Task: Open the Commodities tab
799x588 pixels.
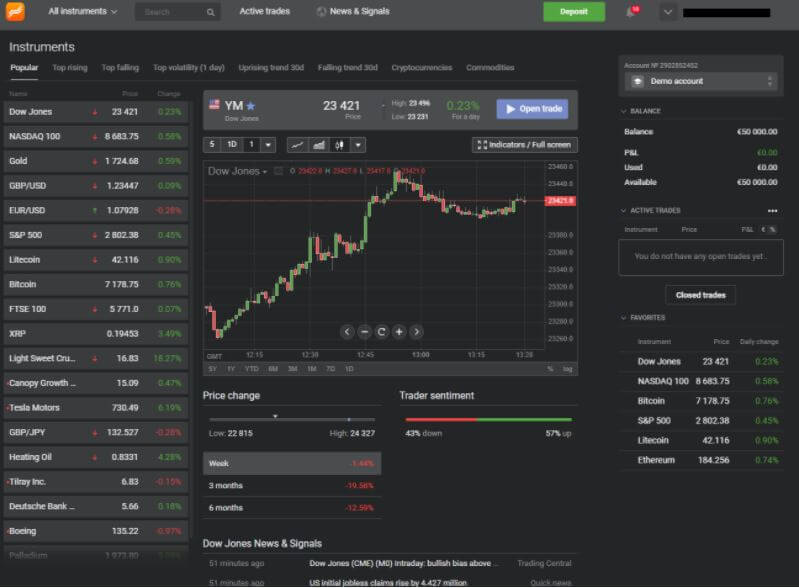Action: (x=490, y=68)
